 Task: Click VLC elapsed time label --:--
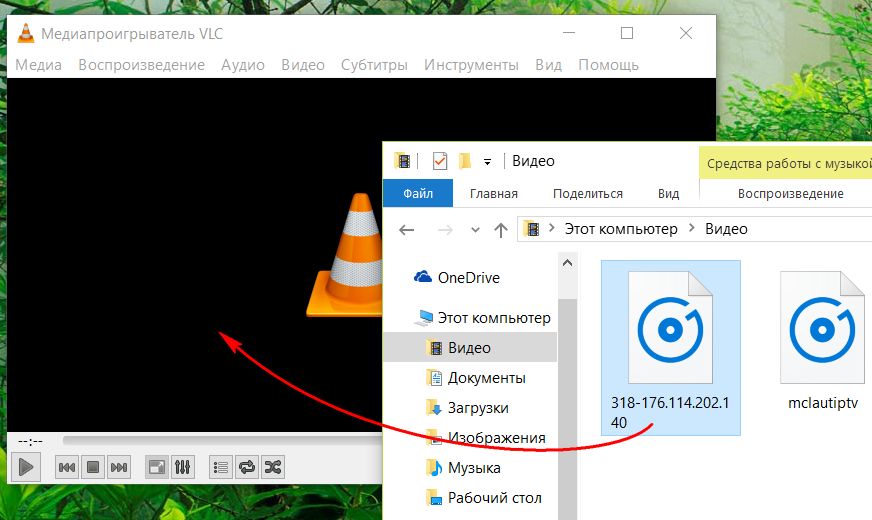(31, 442)
